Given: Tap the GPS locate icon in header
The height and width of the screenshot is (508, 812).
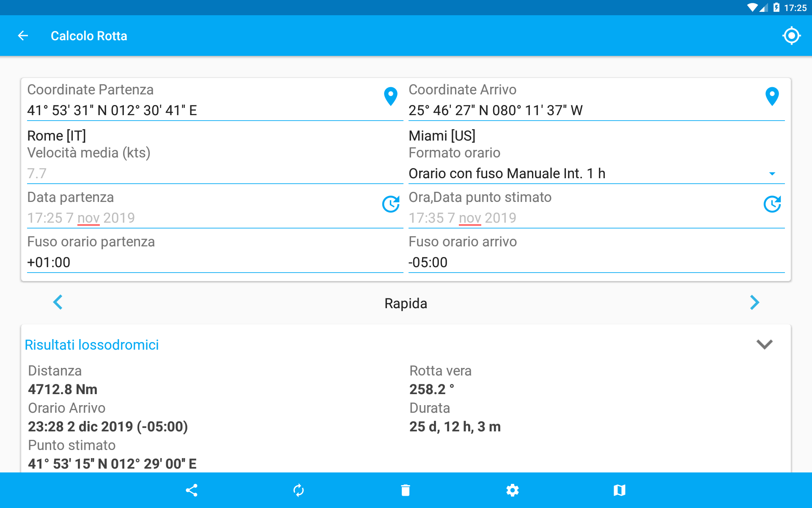Looking at the screenshot, I should point(791,36).
